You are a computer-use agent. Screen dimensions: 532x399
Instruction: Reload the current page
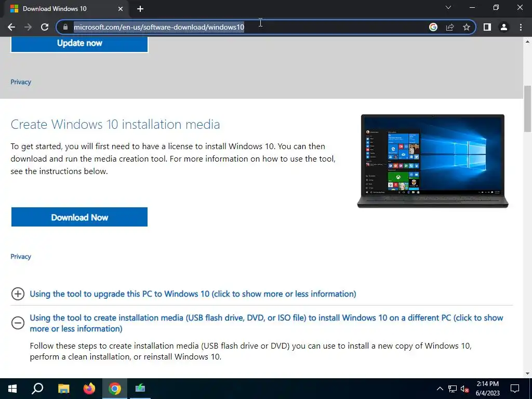tap(45, 27)
